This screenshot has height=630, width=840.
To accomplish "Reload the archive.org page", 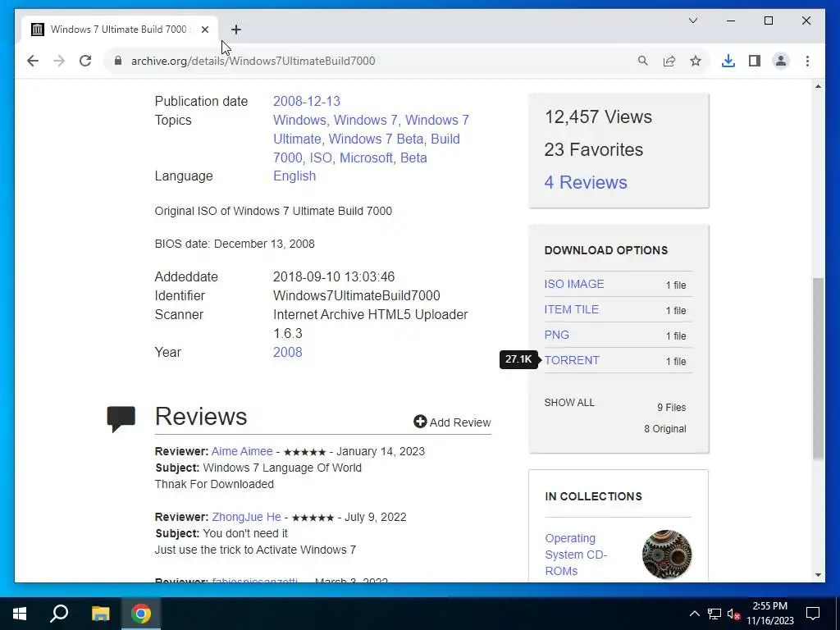I will [85, 61].
